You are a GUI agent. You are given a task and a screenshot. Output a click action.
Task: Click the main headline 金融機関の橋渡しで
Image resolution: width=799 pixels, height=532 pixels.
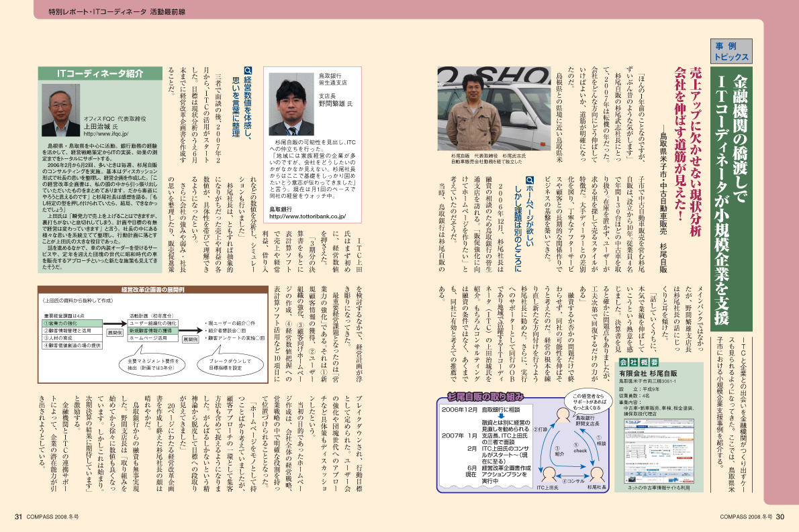point(740,138)
